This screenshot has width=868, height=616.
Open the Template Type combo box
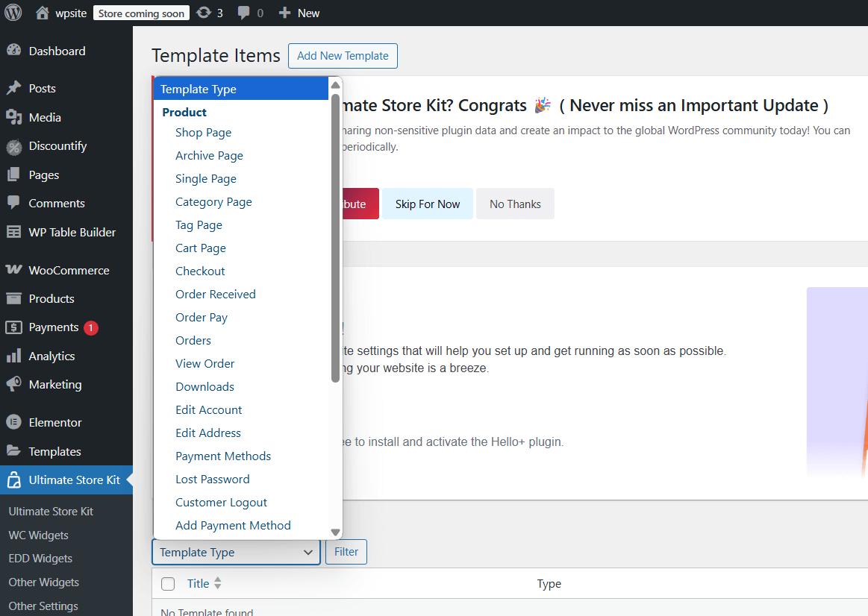[x=237, y=552]
